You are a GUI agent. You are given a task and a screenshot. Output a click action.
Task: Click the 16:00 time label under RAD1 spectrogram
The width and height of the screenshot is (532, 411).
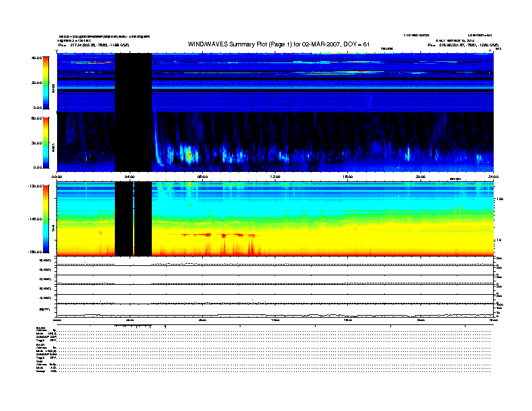click(348, 177)
